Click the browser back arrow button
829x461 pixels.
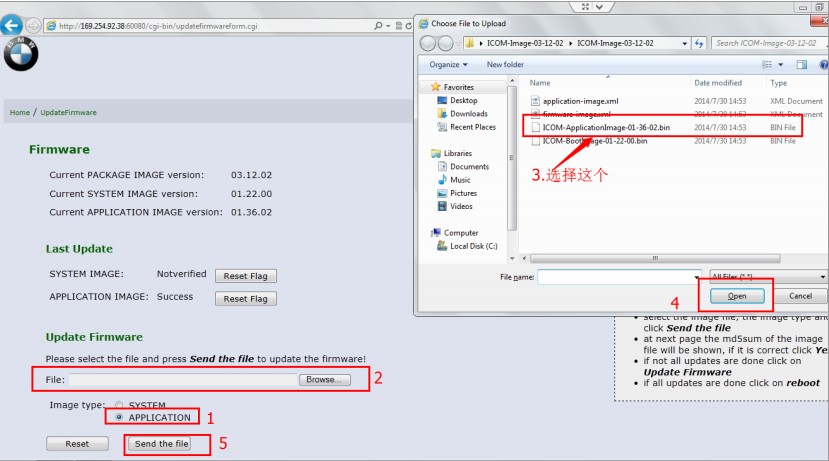pyautogui.click(x=11, y=25)
